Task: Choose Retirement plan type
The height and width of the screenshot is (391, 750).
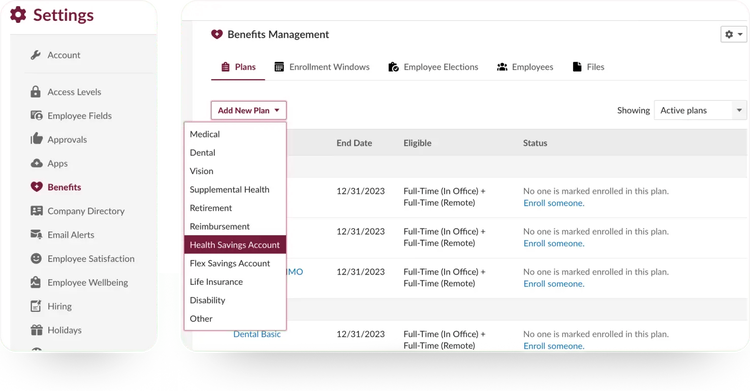Action: click(235, 208)
